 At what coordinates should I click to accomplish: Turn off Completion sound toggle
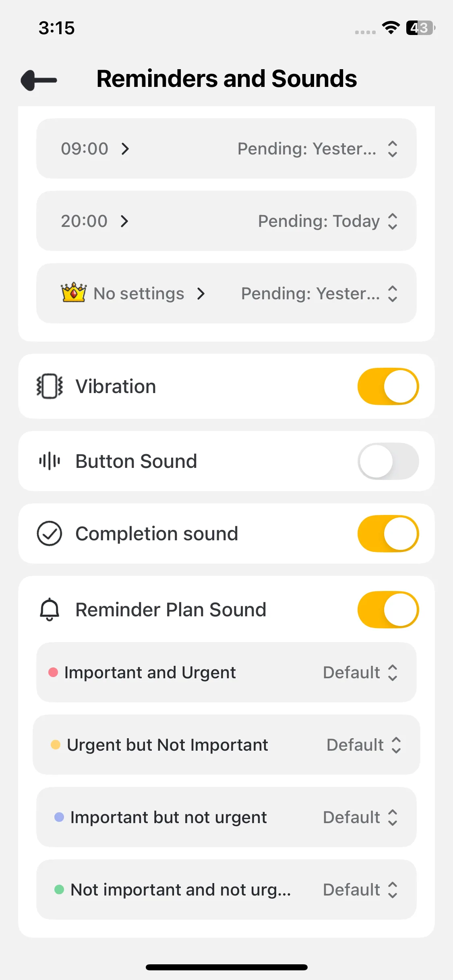pyautogui.click(x=388, y=533)
